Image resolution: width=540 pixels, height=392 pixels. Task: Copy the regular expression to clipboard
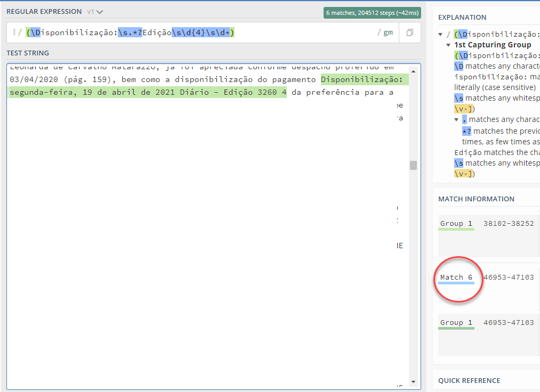point(410,32)
